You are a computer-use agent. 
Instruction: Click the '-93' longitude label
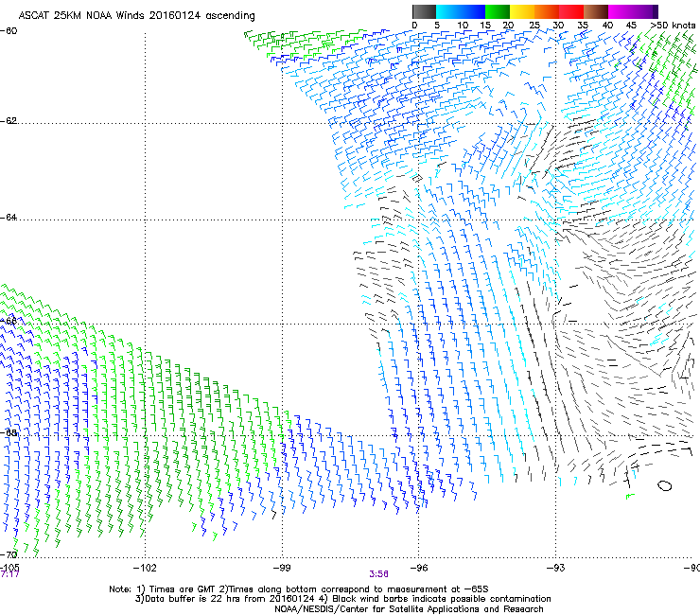pyautogui.click(x=556, y=568)
